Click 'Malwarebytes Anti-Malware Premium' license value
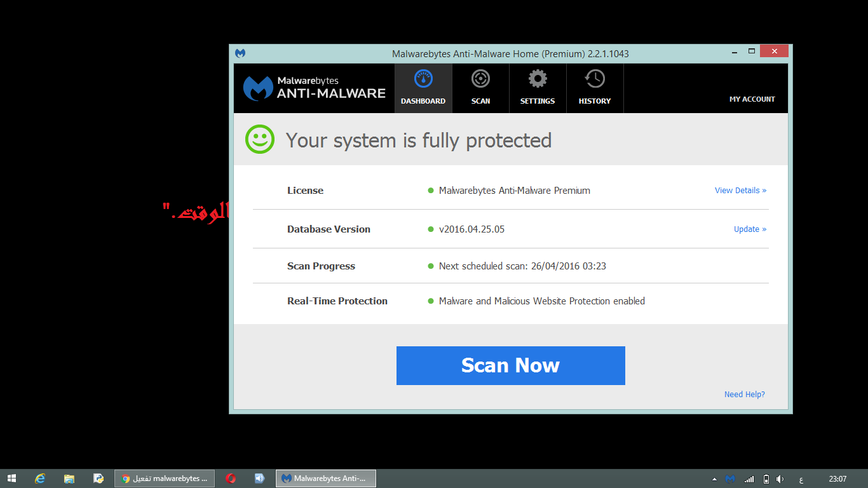This screenshot has height=488, width=868. click(x=515, y=191)
